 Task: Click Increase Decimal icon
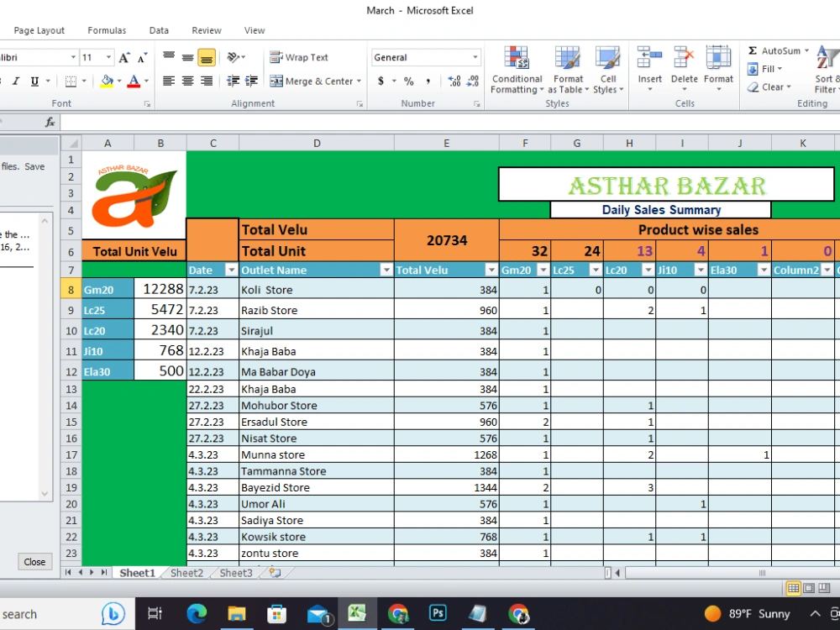click(454, 81)
